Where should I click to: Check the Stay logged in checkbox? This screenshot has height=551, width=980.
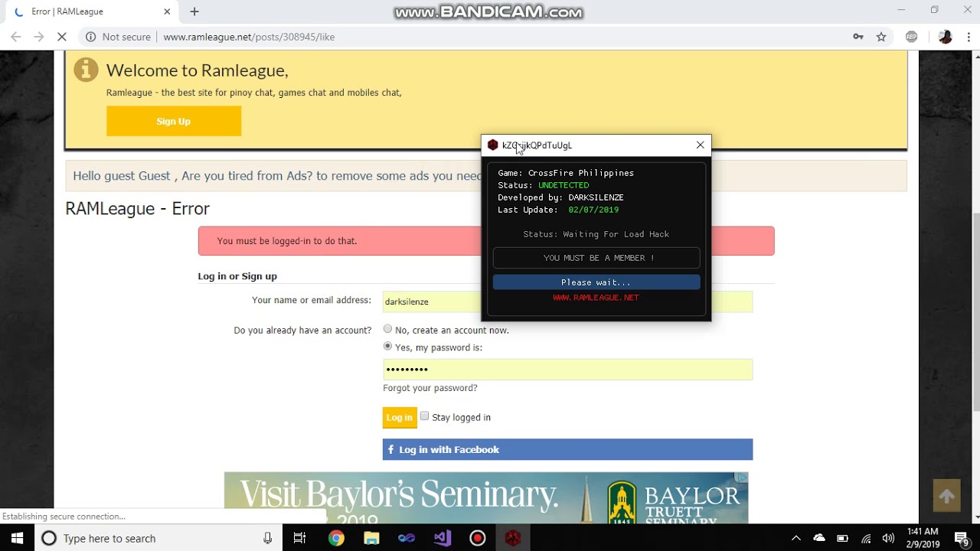pyautogui.click(x=424, y=416)
